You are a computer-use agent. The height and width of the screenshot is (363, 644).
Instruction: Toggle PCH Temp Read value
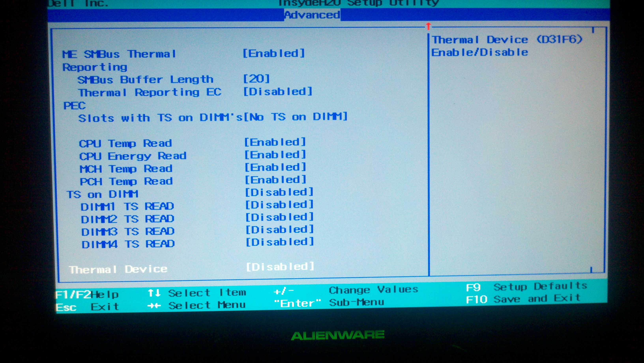point(275,180)
